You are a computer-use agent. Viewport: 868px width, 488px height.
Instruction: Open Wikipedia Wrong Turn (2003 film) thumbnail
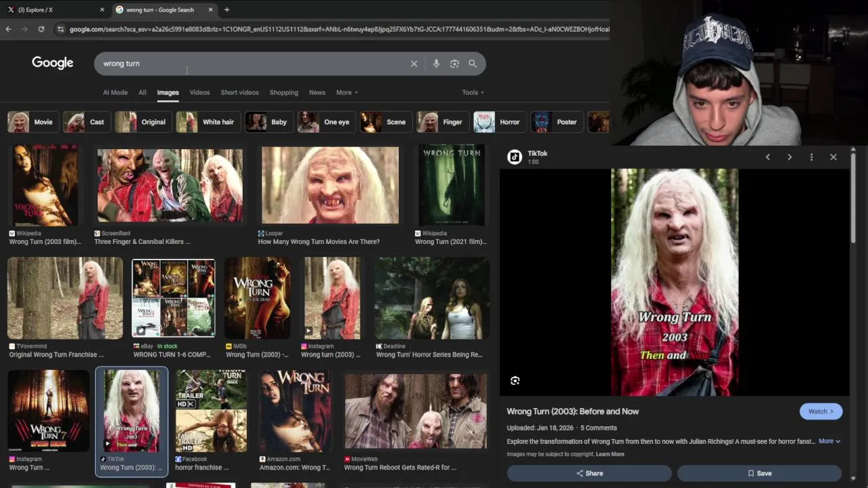click(x=44, y=185)
